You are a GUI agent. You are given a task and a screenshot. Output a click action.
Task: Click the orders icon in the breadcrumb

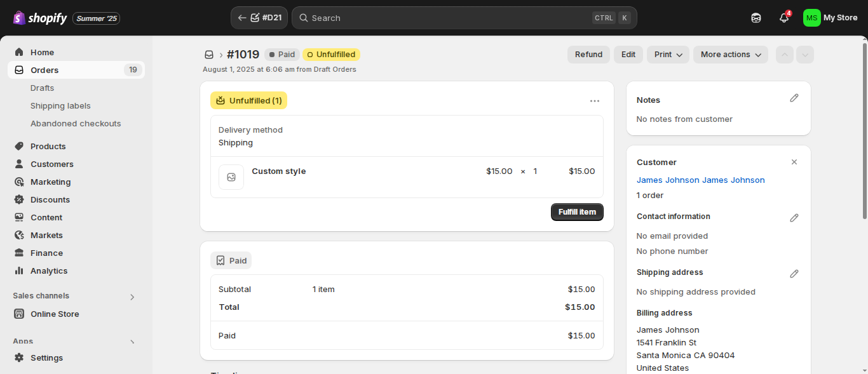pos(209,55)
